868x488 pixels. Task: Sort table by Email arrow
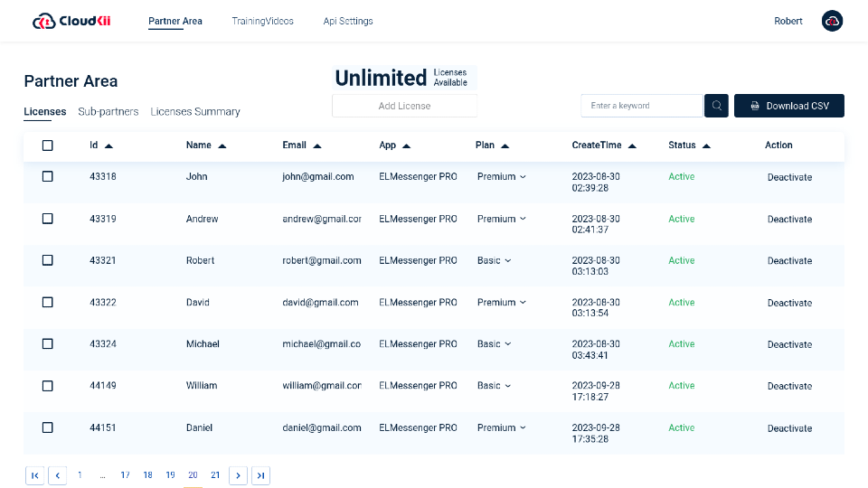point(317,146)
